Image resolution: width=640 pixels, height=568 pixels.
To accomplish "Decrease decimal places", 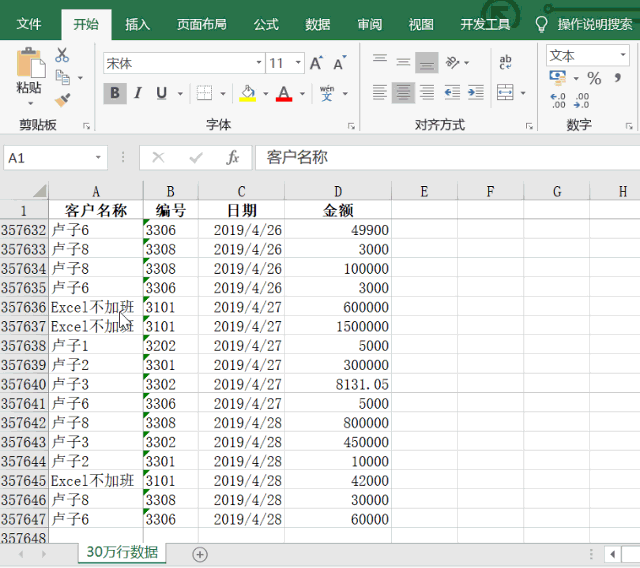I will [x=581, y=100].
